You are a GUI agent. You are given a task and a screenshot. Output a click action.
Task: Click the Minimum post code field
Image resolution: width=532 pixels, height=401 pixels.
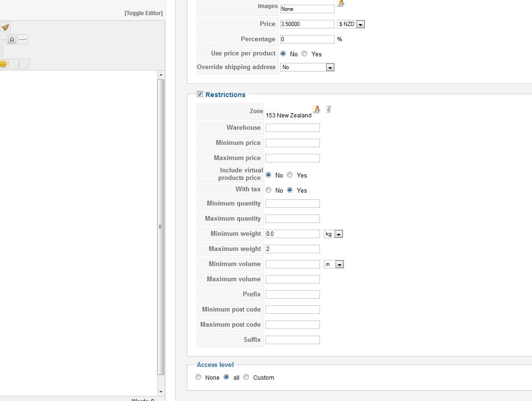(293, 310)
